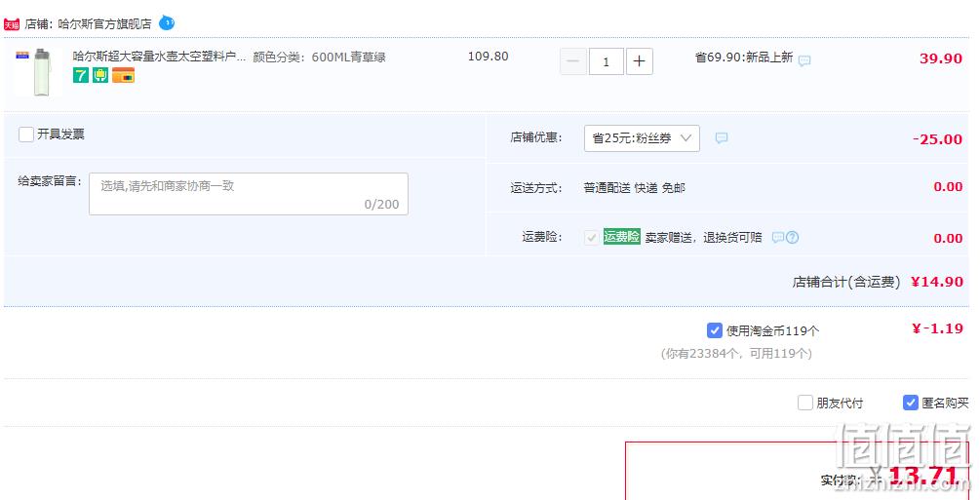Viewport: 980px width, 500px height.
Task: Click the orange credit card badge
Action: pos(123,76)
